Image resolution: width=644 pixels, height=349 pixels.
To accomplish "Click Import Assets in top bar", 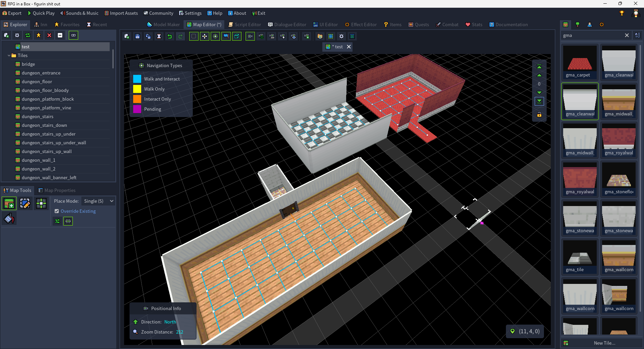I will (121, 13).
